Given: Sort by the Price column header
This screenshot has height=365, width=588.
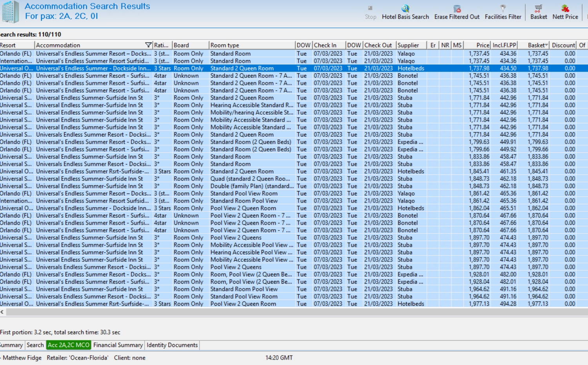Looking at the screenshot, I should coord(477,45).
